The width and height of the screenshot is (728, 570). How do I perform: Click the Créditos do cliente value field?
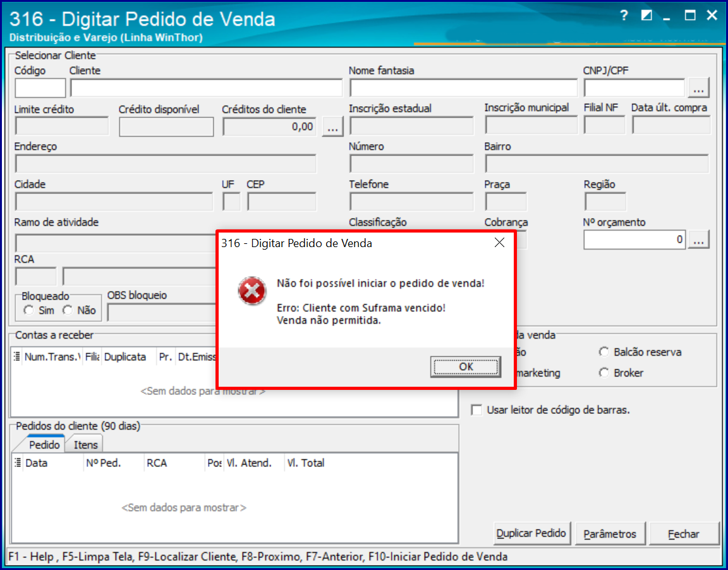(x=269, y=126)
